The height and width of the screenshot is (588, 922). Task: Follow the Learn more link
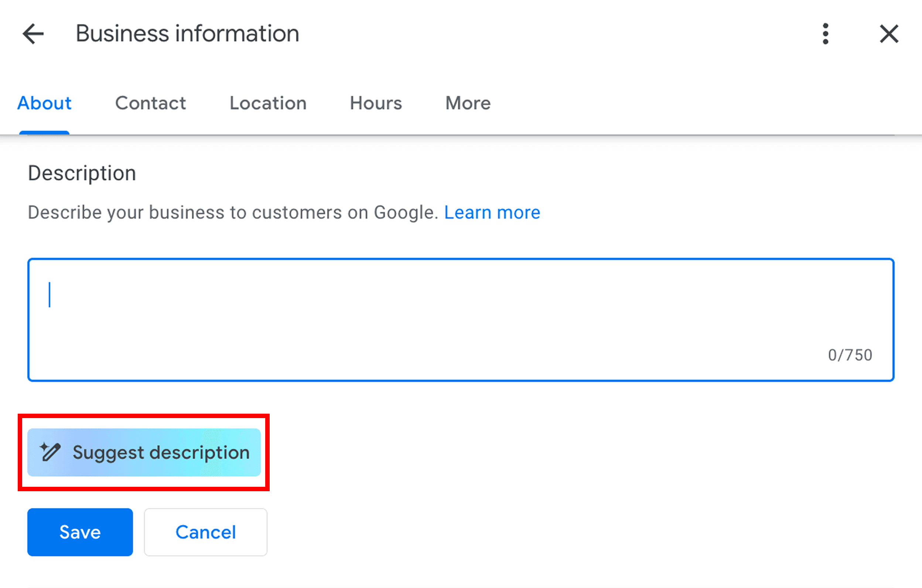492,212
